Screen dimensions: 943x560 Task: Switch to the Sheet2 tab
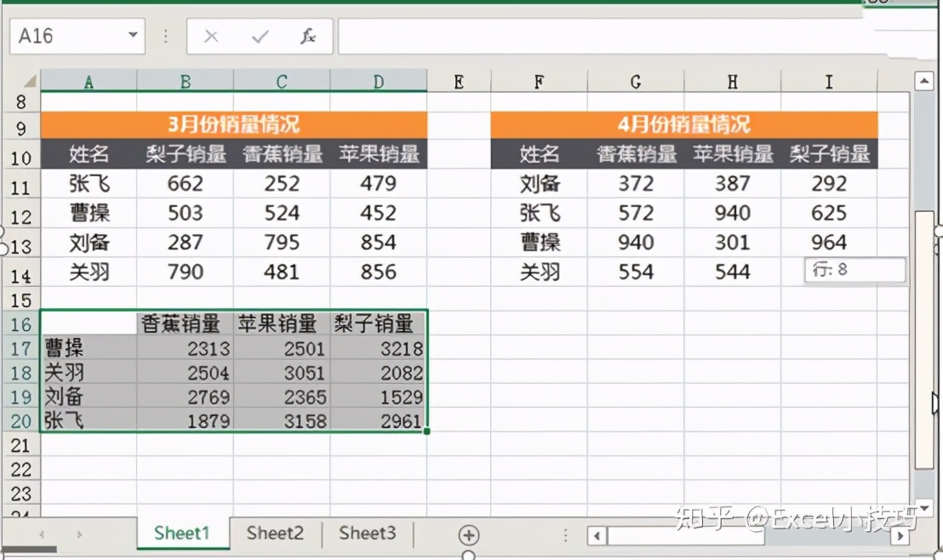[x=274, y=534]
